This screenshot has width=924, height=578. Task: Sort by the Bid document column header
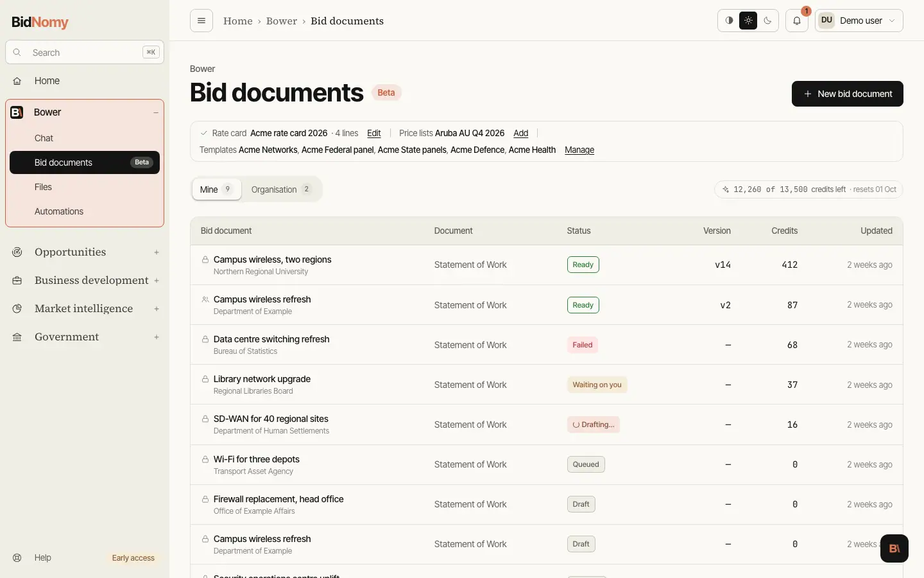226,231
